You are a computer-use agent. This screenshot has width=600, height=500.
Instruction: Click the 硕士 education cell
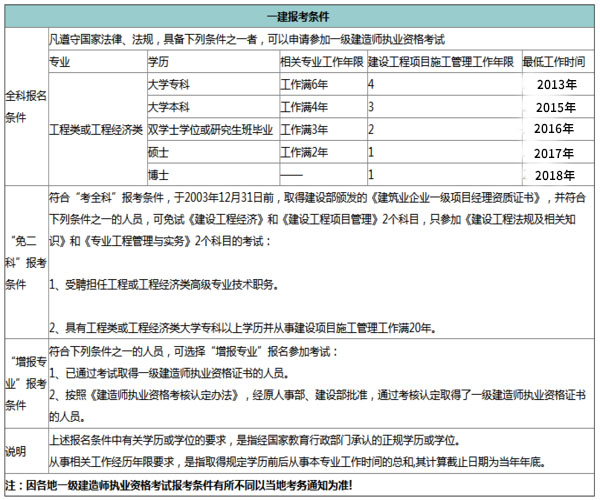point(158,153)
